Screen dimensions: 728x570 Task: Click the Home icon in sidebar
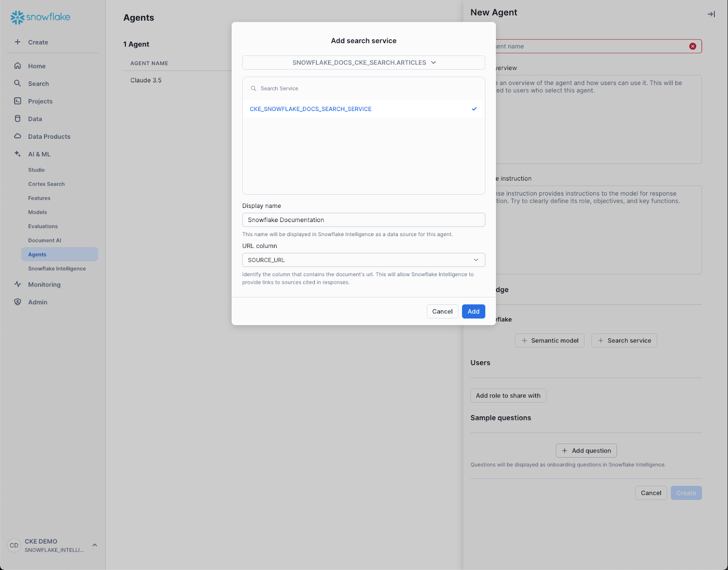click(x=18, y=66)
